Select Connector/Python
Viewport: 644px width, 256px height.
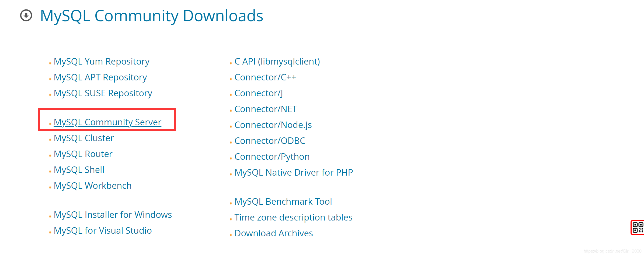tap(272, 156)
